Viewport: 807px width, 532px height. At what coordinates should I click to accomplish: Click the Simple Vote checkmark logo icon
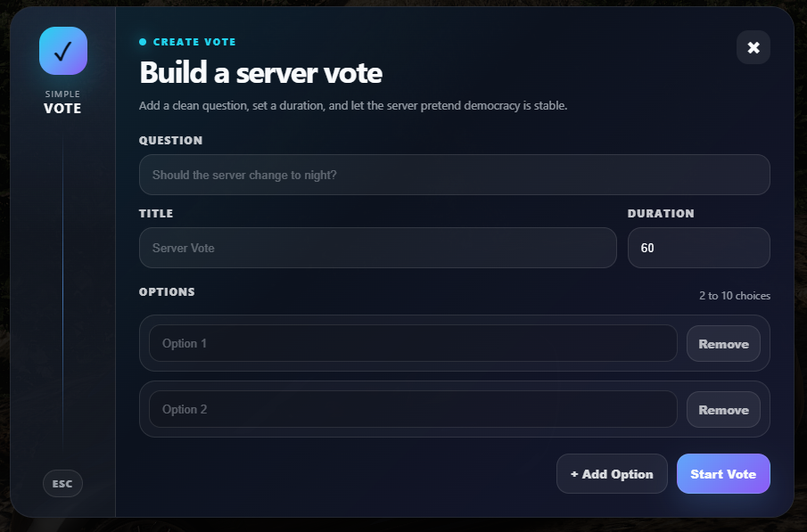(x=62, y=51)
